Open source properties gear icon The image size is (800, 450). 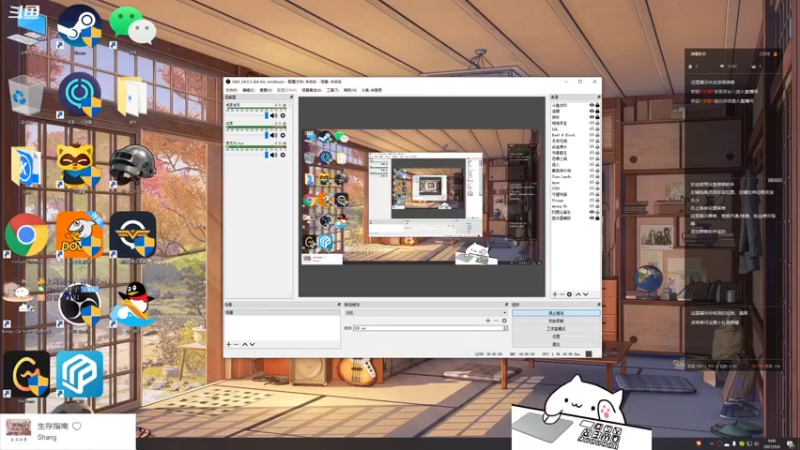click(x=569, y=294)
